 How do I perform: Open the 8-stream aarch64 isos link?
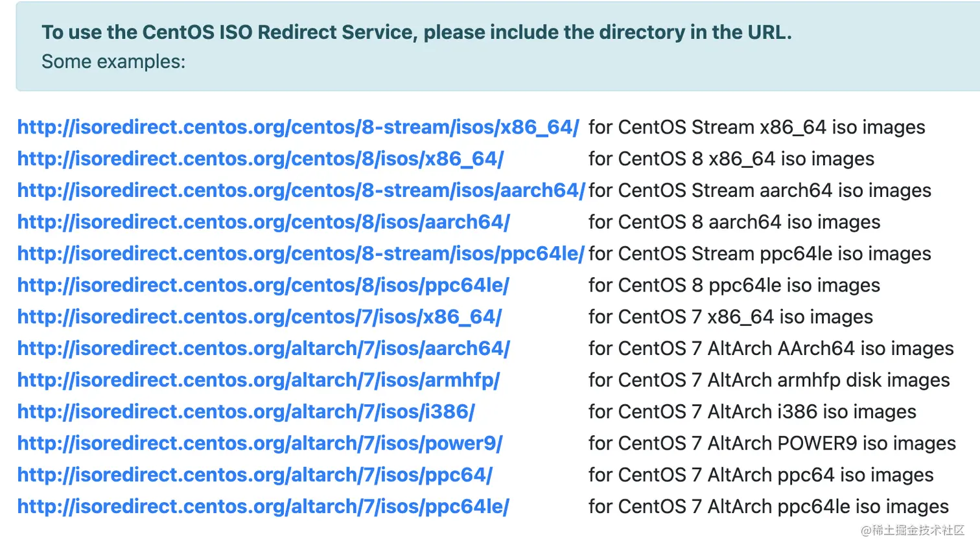coord(301,191)
